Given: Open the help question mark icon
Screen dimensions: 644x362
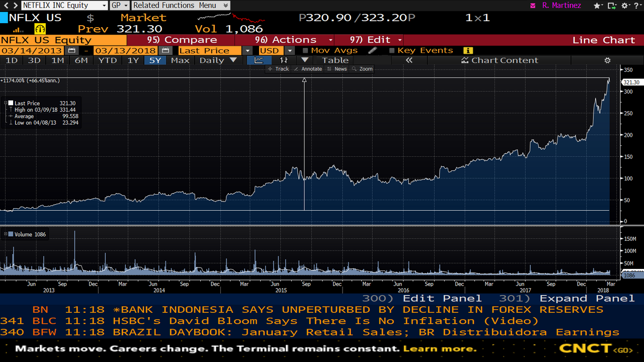Looking at the screenshot, I should [x=637, y=6].
